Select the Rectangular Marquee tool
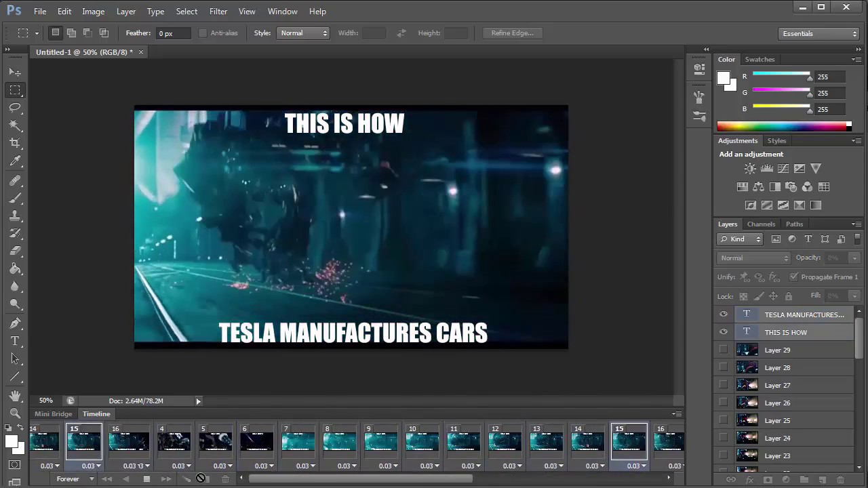This screenshot has height=488, width=868. (x=15, y=90)
